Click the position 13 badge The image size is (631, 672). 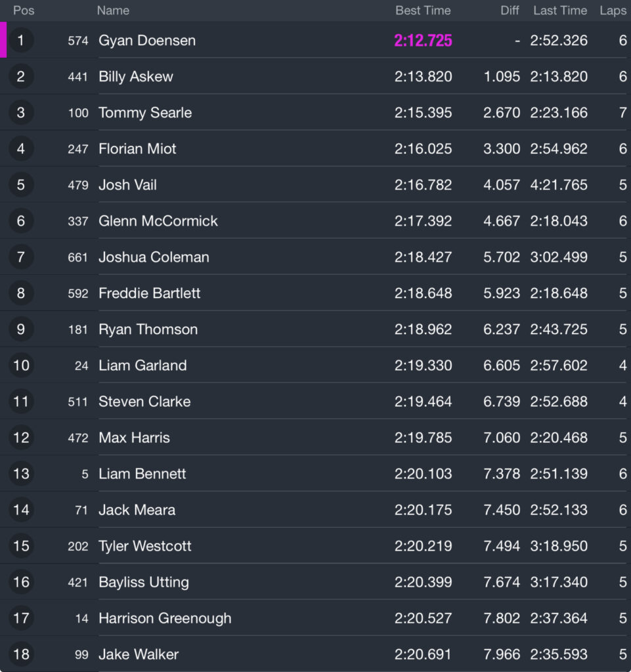tap(20, 474)
